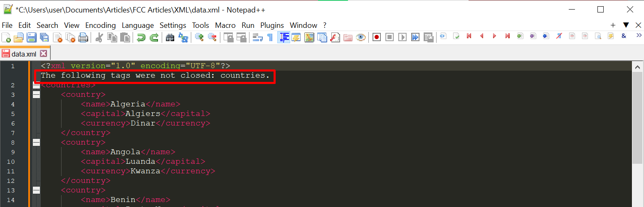Click the vertical scrollbar thumb
644x207 pixels.
[x=637, y=117]
